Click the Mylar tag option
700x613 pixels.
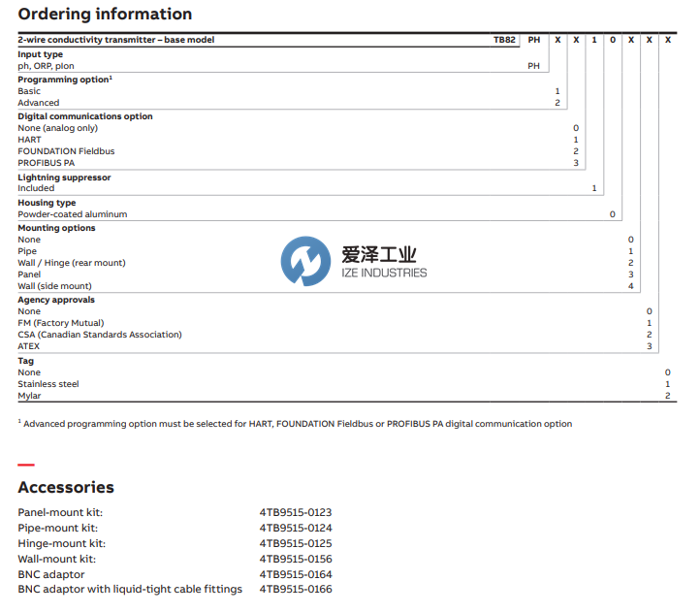[29, 396]
